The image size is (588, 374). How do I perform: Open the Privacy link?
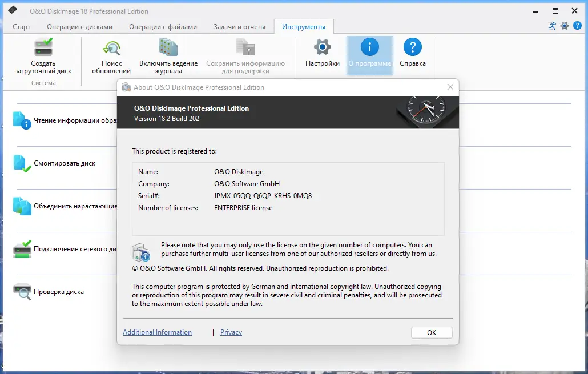[x=231, y=332]
